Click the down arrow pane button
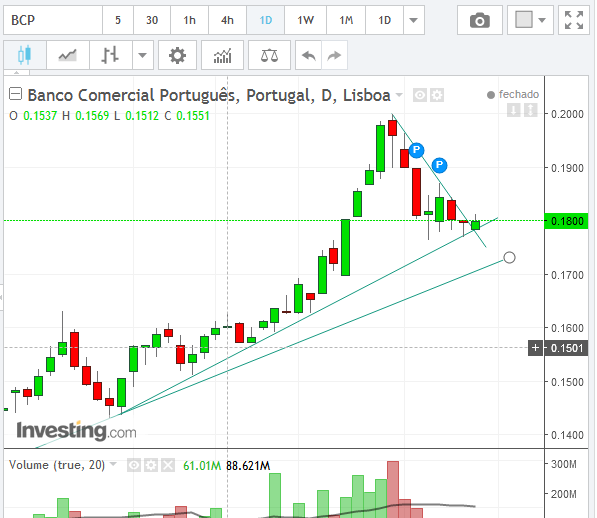This screenshot has width=597, height=518. [x=514, y=110]
